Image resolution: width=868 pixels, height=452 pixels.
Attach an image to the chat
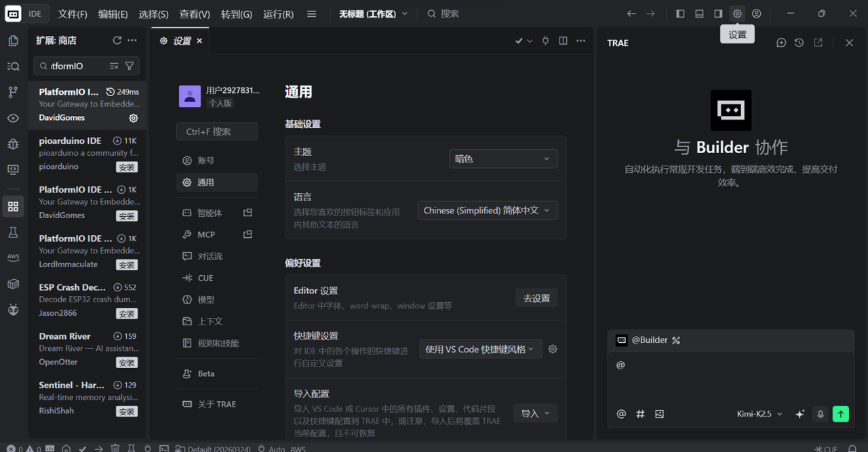pyautogui.click(x=659, y=414)
